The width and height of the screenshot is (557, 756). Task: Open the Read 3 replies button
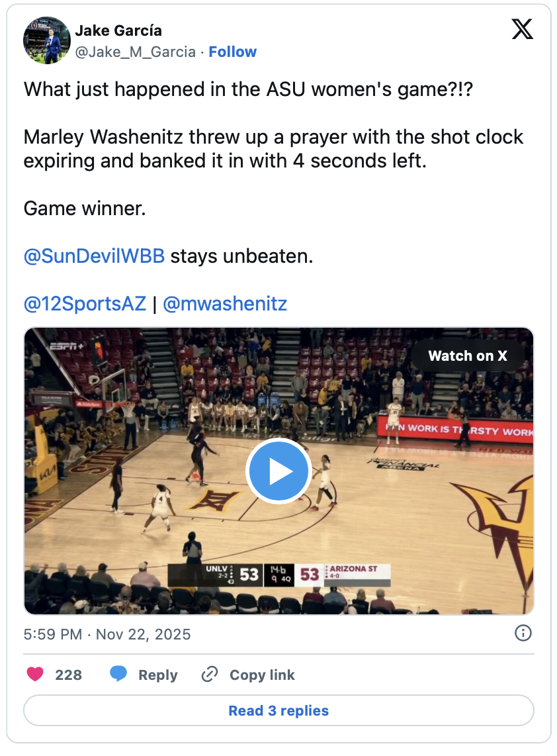pos(278,711)
